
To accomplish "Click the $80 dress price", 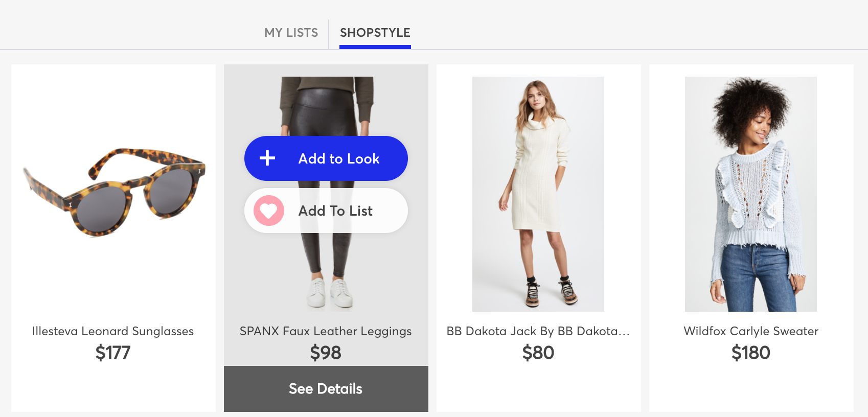I will tap(538, 353).
